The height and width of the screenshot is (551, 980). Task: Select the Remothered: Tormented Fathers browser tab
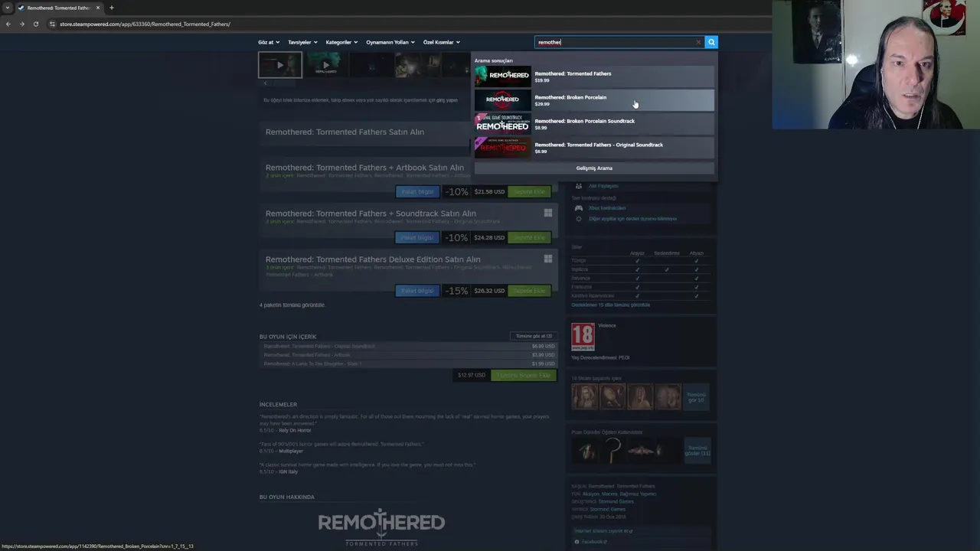click(x=58, y=8)
